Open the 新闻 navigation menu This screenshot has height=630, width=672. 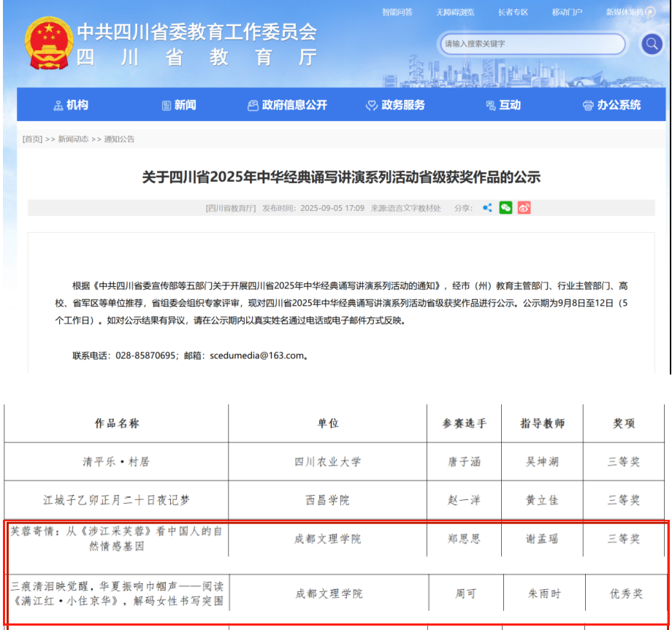tap(179, 105)
